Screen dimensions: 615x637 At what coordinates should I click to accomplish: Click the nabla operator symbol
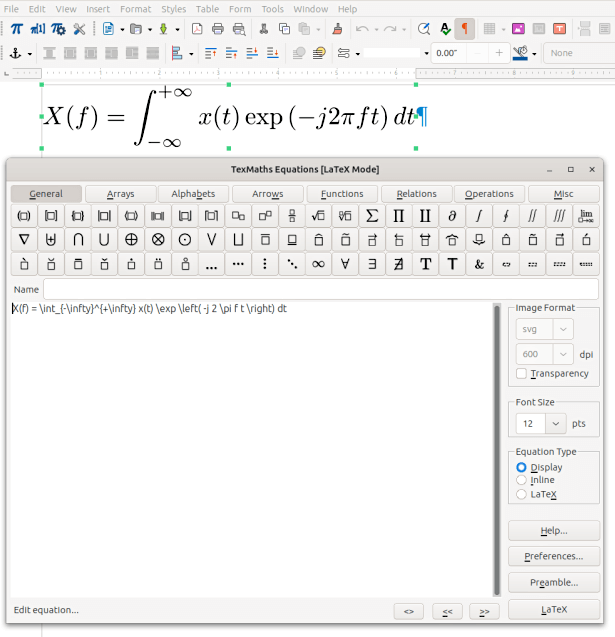[x=24, y=240]
